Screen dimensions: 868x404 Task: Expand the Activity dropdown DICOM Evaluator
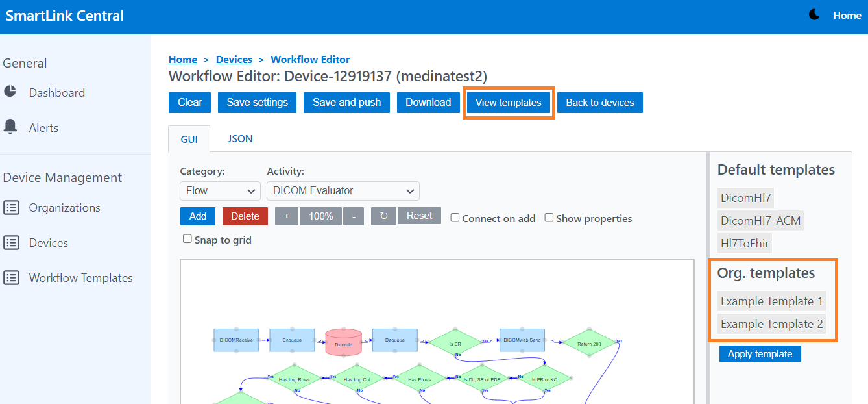point(343,191)
